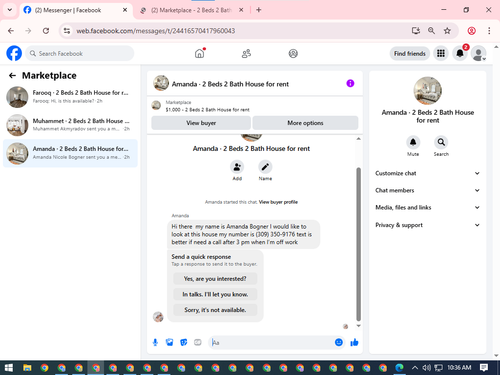
Task: Click the Search Facebook field
Action: 80,53
